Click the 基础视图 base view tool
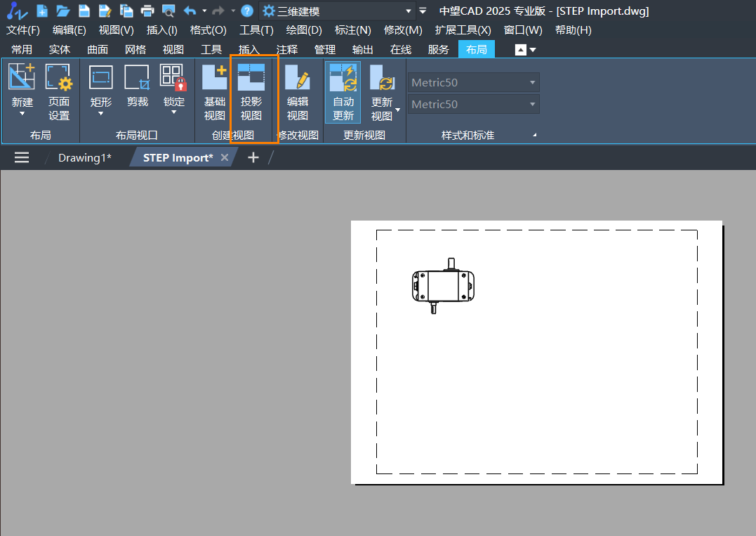 point(215,93)
